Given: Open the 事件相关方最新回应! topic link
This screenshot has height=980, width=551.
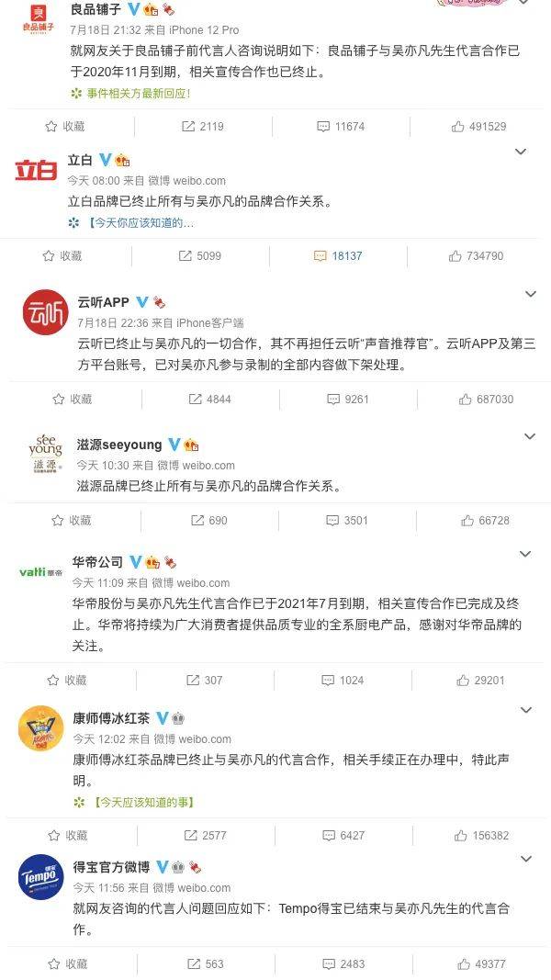Looking at the screenshot, I should (x=131, y=93).
